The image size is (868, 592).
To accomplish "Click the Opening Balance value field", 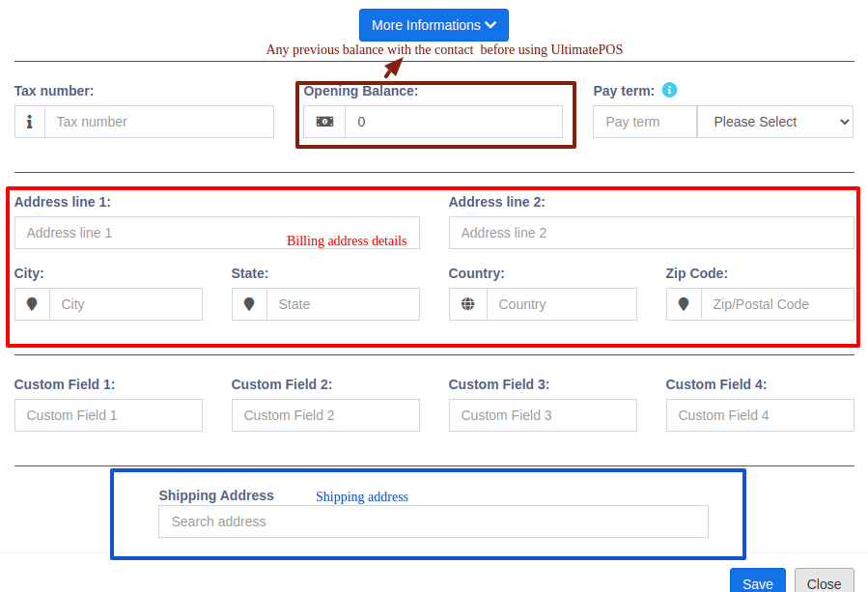I will (x=454, y=122).
